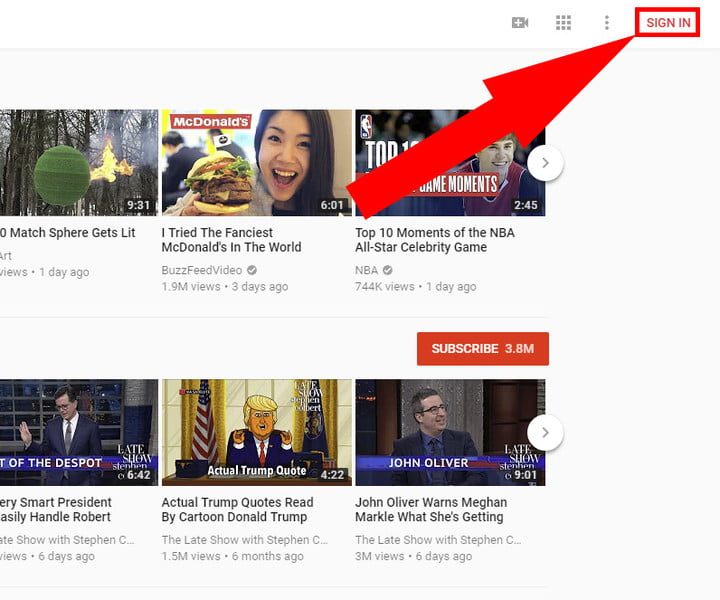The width and height of the screenshot is (720, 600).
Task: Click '744K views • 1 day ago' text
Action: [x=416, y=286]
